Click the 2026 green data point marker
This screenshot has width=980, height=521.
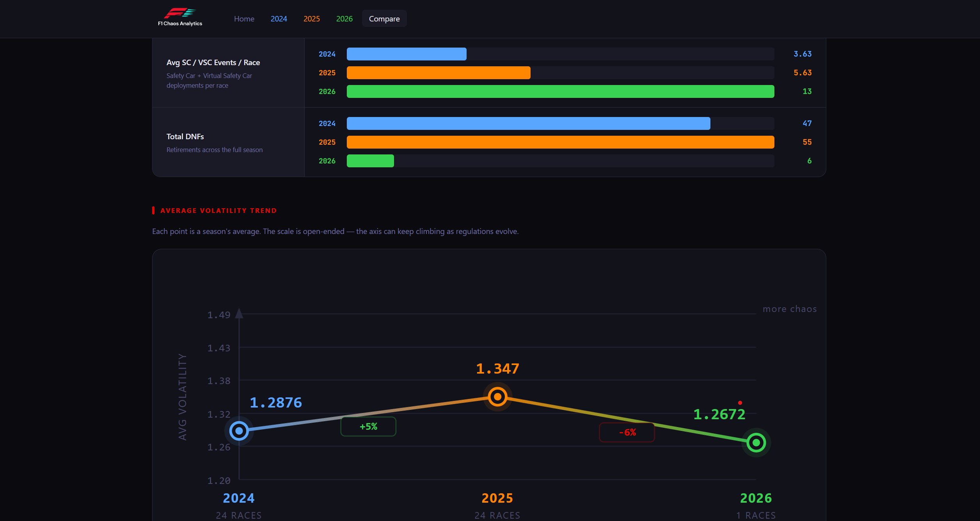tap(756, 443)
